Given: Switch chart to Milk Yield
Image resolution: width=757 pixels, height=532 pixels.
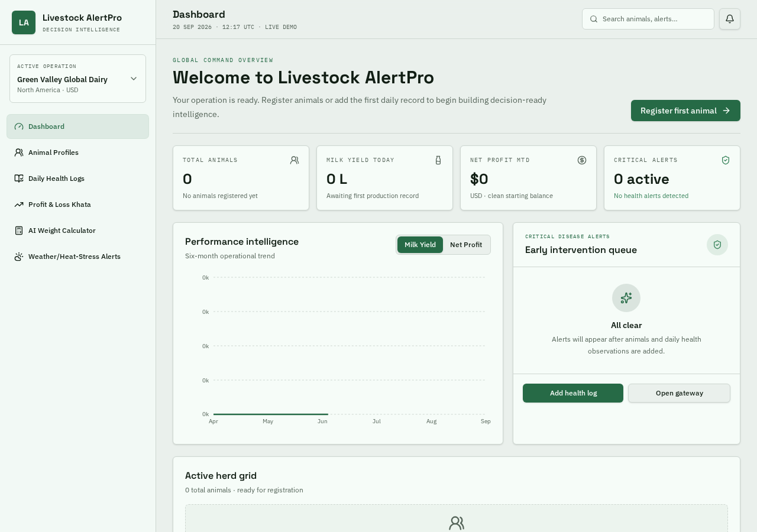Looking at the screenshot, I should [x=420, y=245].
